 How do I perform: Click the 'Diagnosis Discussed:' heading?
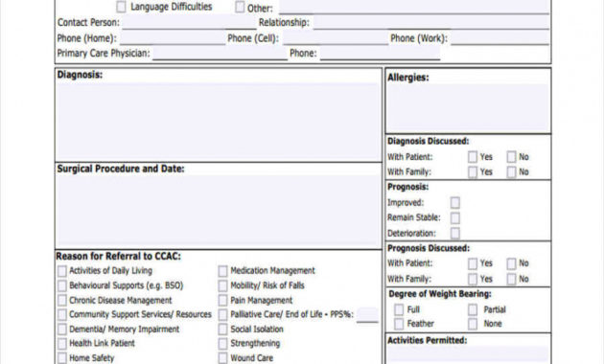tap(428, 141)
